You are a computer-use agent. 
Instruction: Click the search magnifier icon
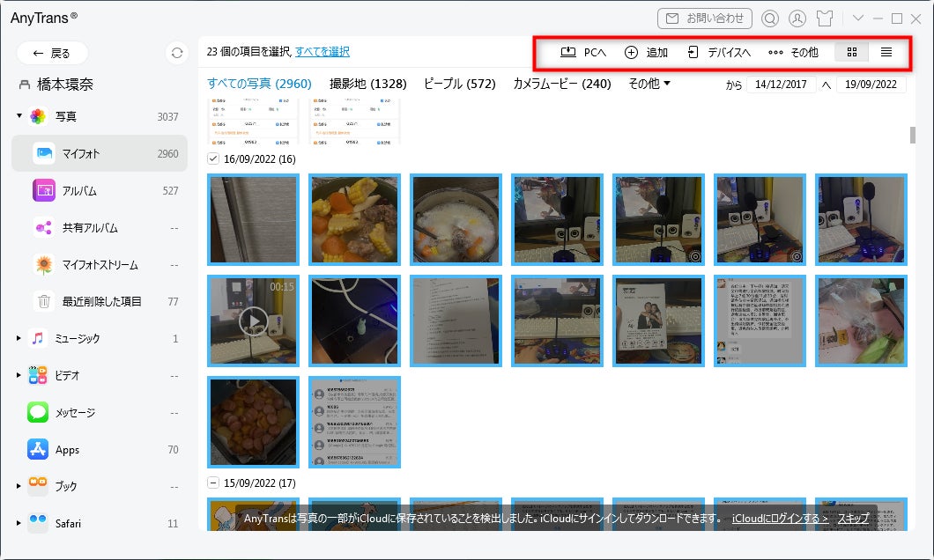coord(769,18)
